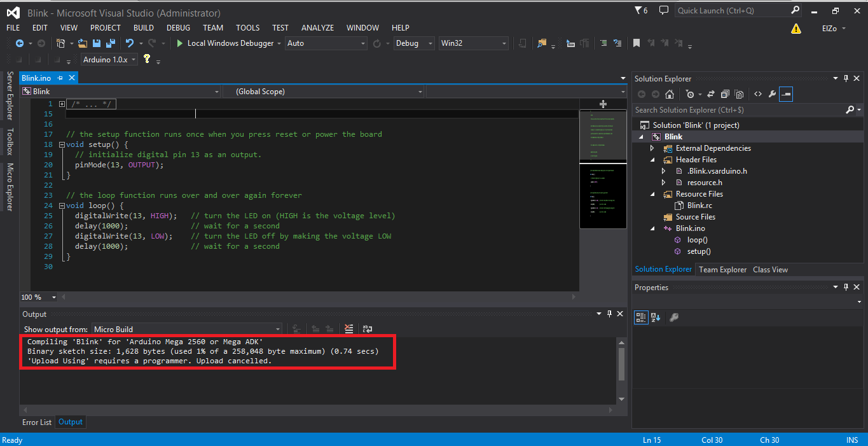Viewport: 868px width, 446px height.
Task: Toggle Word Wrap in the Output window
Action: point(368,329)
